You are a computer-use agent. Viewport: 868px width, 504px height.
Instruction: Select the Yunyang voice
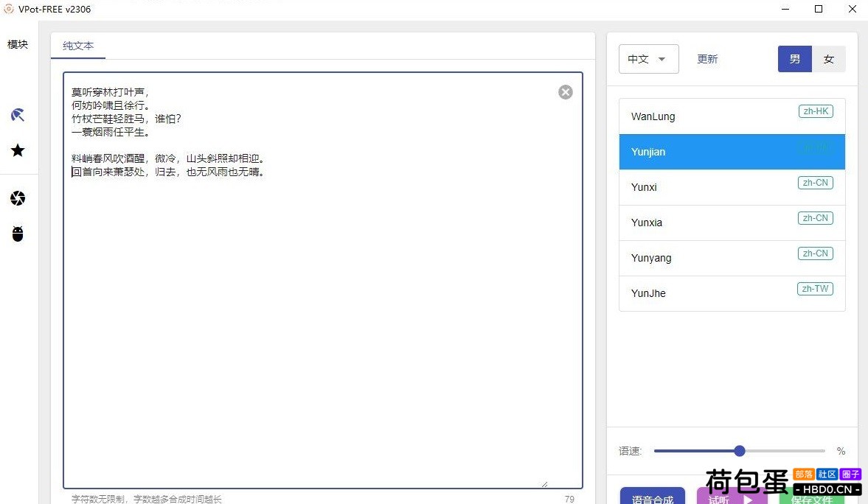pos(732,258)
